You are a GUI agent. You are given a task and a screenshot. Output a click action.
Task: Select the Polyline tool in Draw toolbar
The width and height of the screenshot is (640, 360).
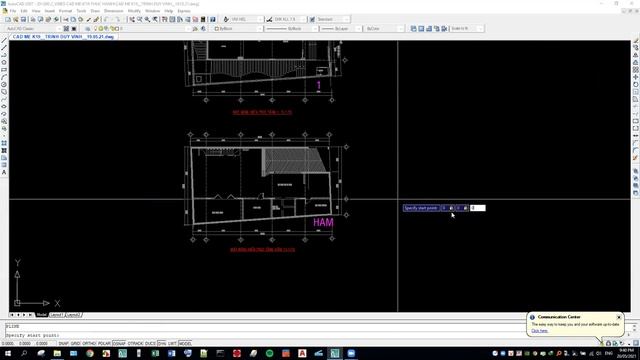point(4,55)
